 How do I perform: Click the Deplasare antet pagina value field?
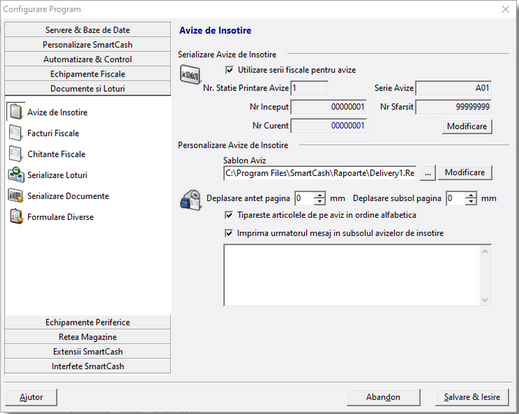tap(304, 198)
